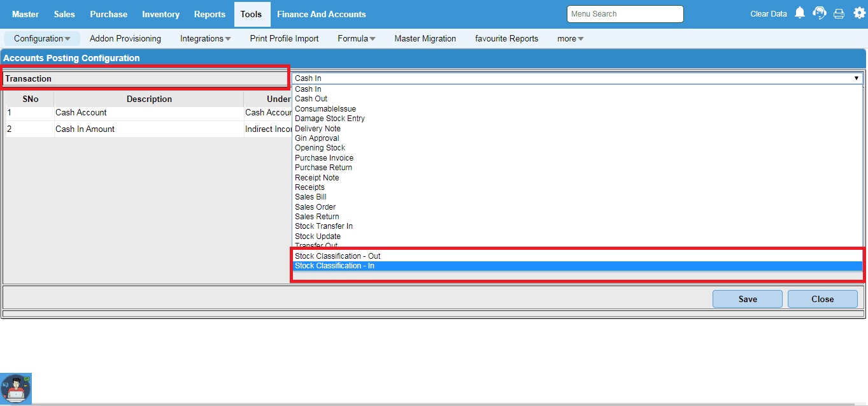Open the notifications bell icon

tap(800, 13)
